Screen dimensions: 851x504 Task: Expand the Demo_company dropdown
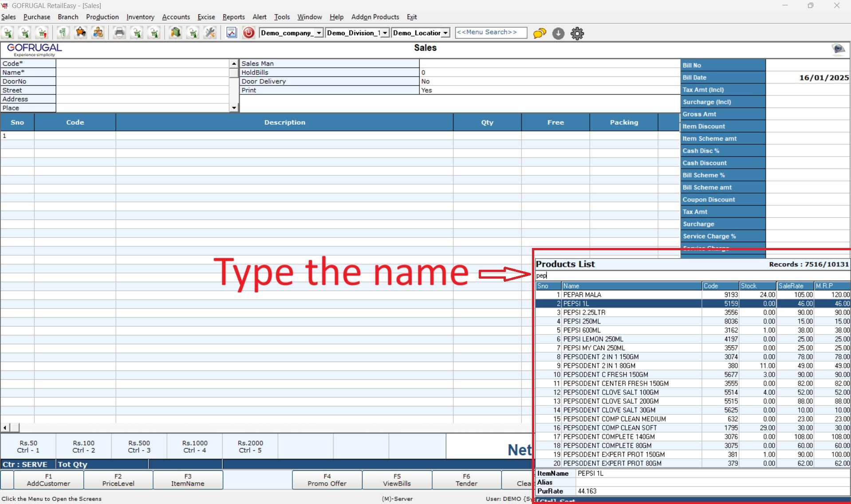tap(319, 33)
